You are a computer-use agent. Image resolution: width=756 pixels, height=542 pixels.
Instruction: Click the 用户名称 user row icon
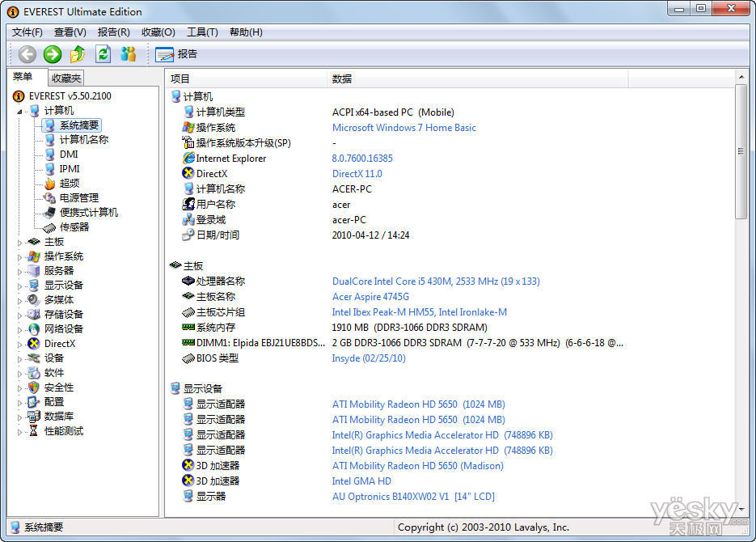point(188,204)
